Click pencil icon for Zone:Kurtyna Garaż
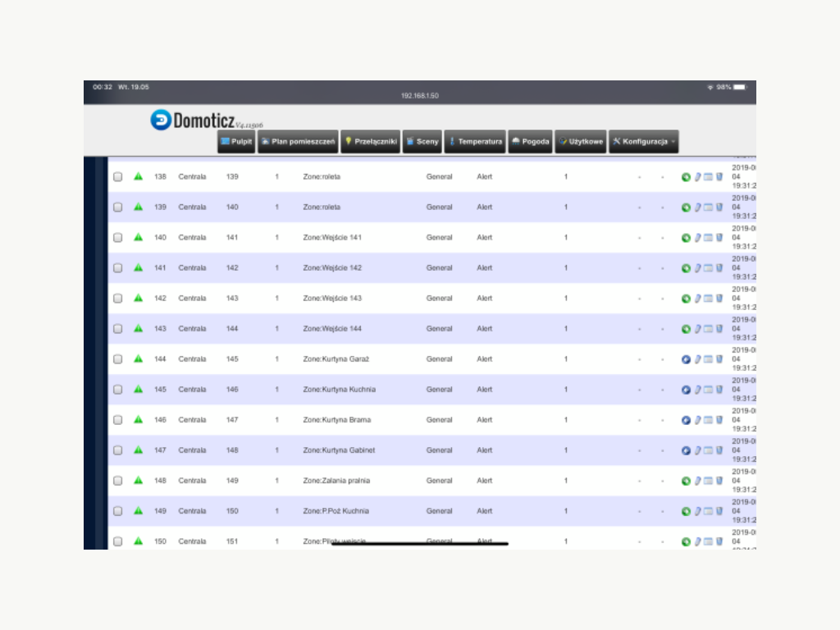 pos(697,359)
